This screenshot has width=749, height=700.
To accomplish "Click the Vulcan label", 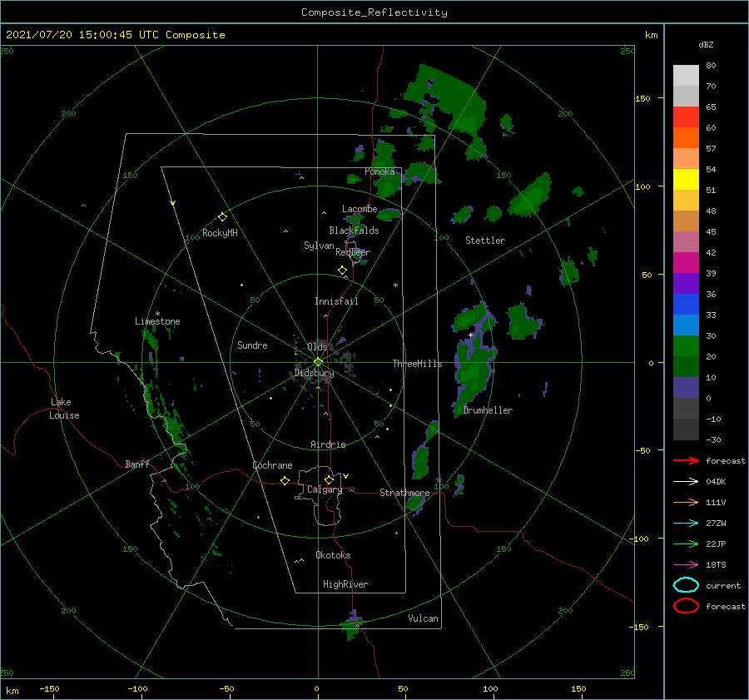I will click(x=423, y=618).
